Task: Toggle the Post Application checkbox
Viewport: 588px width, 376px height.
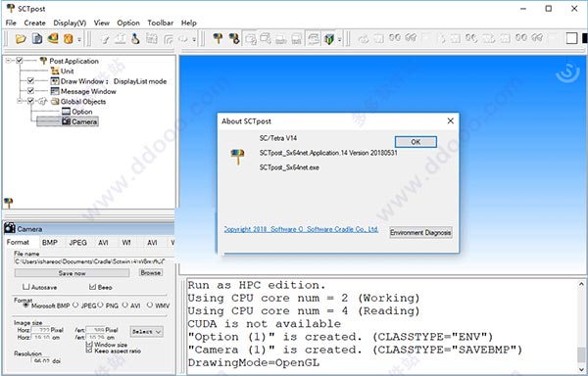Action: pyautogui.click(x=20, y=61)
